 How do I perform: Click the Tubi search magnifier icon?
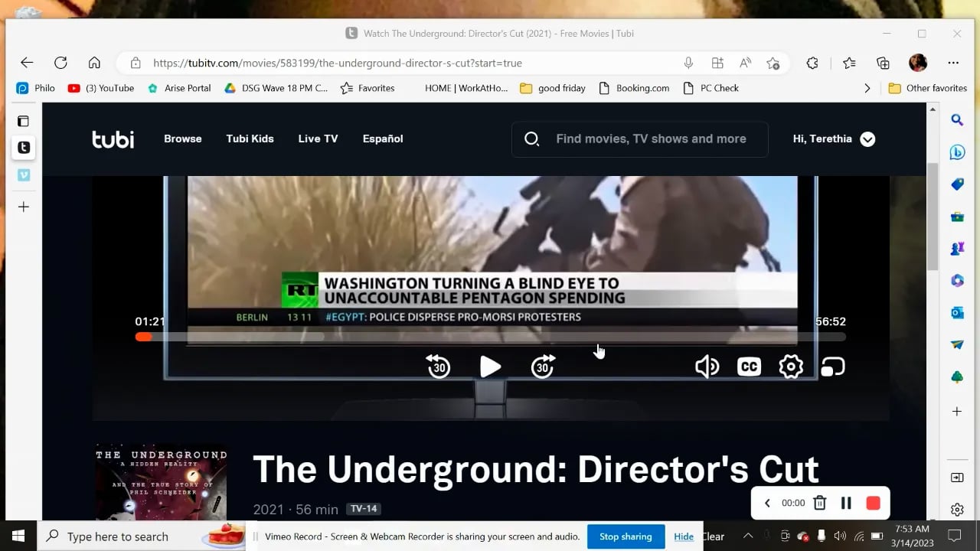[x=531, y=139]
